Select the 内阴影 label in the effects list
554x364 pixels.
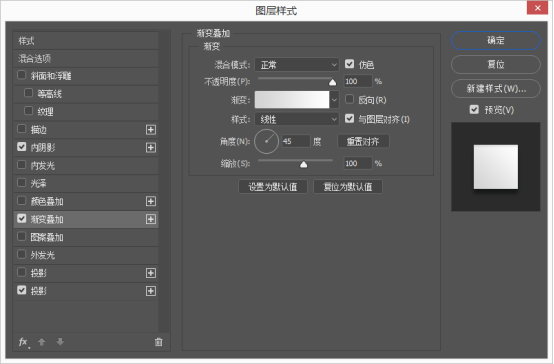tap(43, 147)
